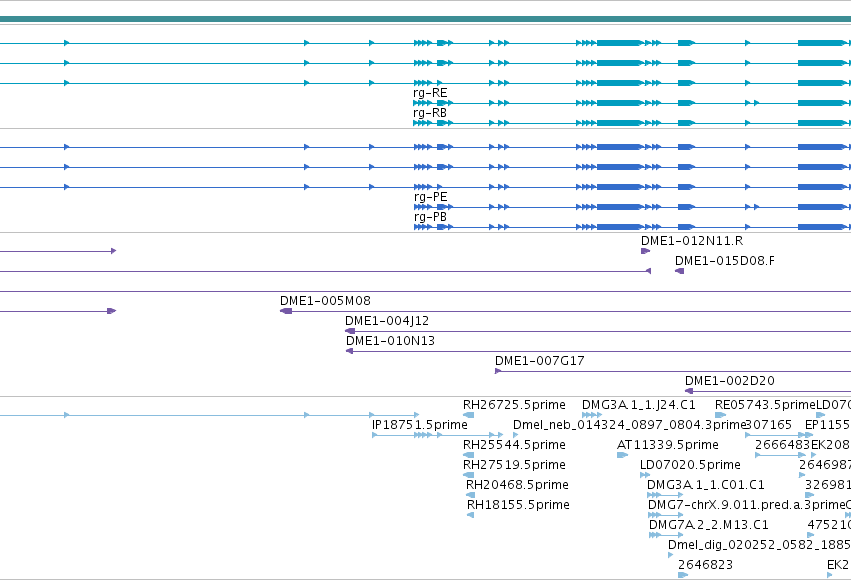Select the rg-PB protein label
The height and width of the screenshot is (580, 851).
430,217
